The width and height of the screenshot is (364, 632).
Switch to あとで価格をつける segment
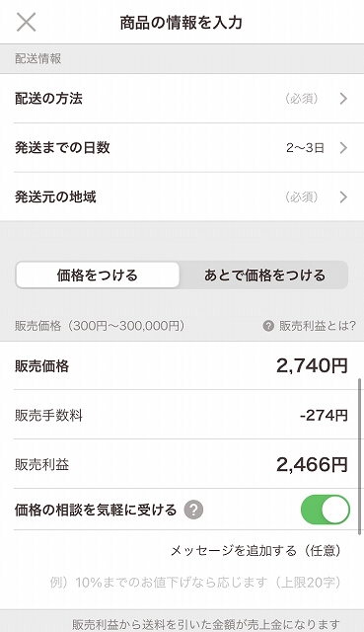pos(264,276)
